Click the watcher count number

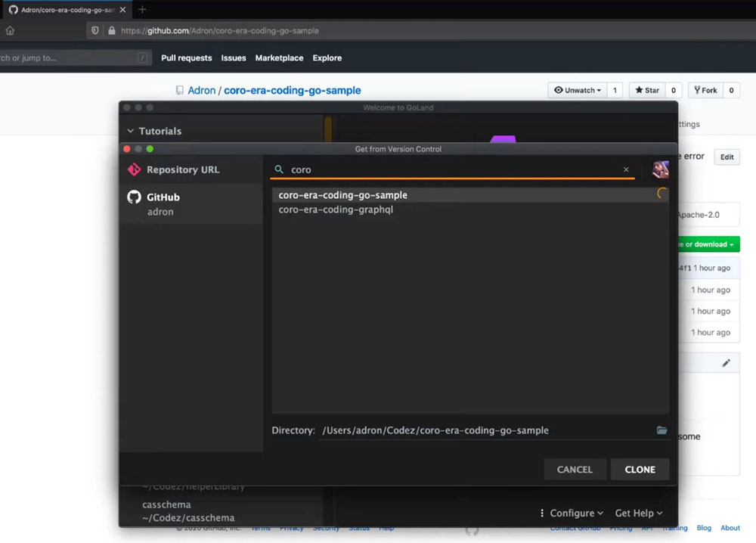point(615,90)
